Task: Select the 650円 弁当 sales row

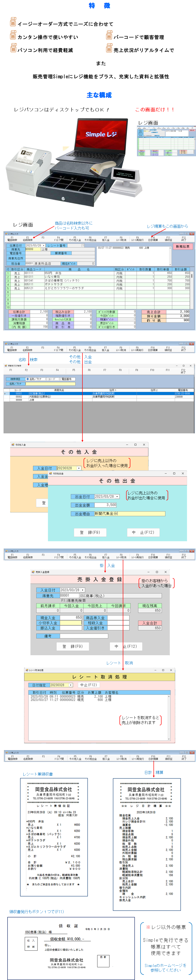Action: (98, 273)
